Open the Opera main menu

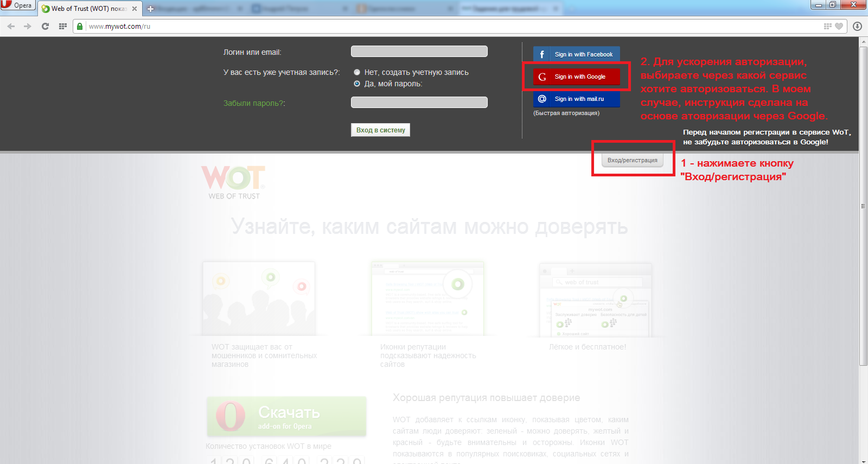pos(17,5)
